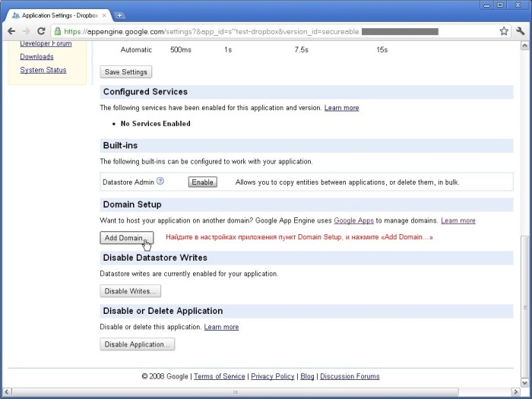Open Learn more link in Domain Setup
Viewport: 532px width, 399px height.
click(458, 220)
